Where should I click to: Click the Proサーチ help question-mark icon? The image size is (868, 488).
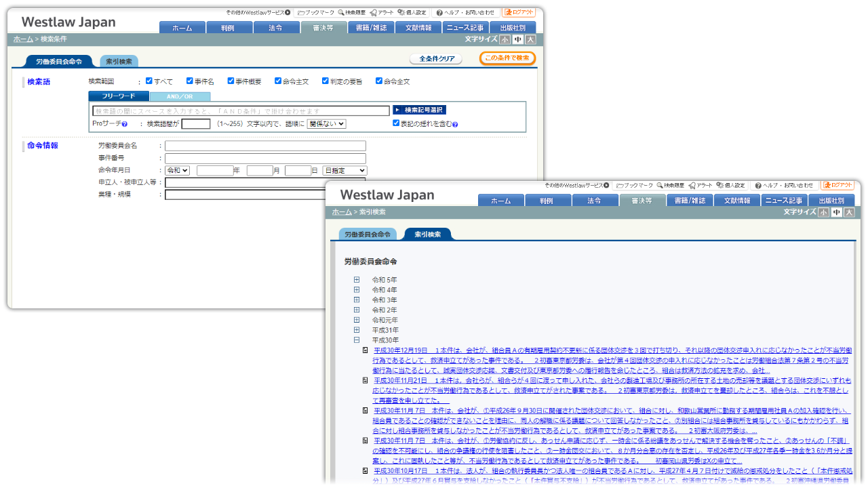(x=125, y=125)
